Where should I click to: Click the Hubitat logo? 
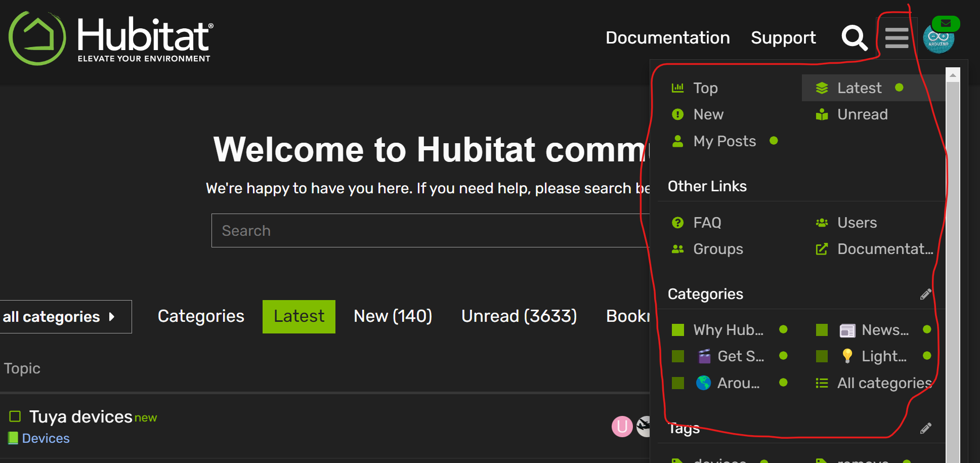[111, 38]
